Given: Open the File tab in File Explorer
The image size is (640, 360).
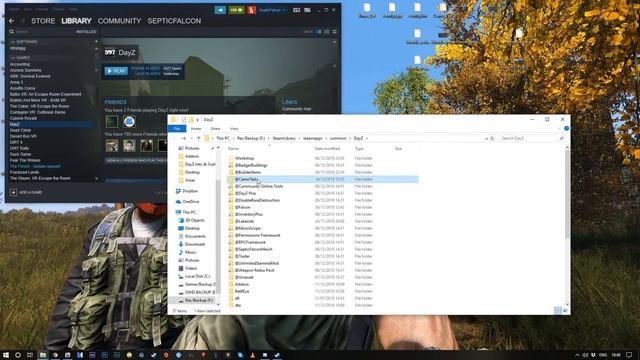Looking at the screenshot, I should pyautogui.click(x=177, y=129).
